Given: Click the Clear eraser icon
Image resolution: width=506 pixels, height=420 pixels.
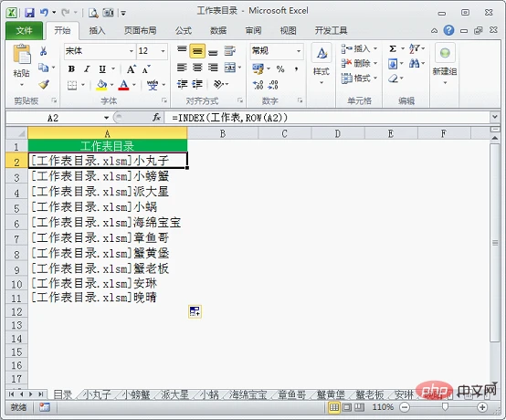Looking at the screenshot, I should [393, 79].
